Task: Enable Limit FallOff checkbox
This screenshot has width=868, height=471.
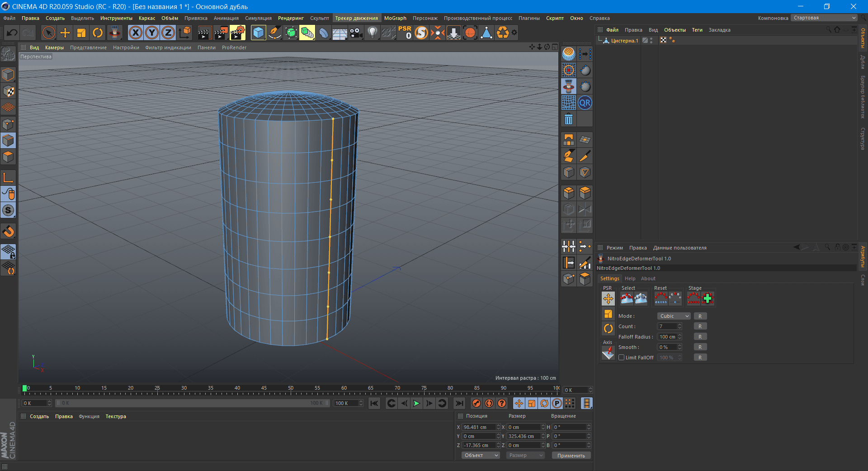Action: [622, 358]
